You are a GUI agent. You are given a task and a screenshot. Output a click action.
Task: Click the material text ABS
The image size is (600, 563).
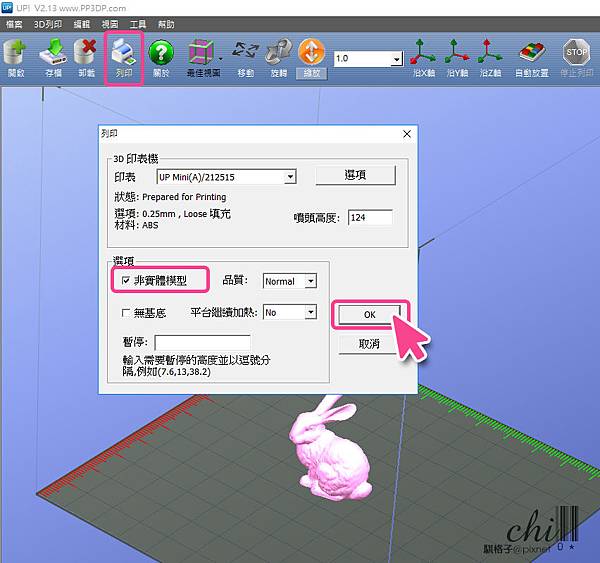(x=150, y=225)
